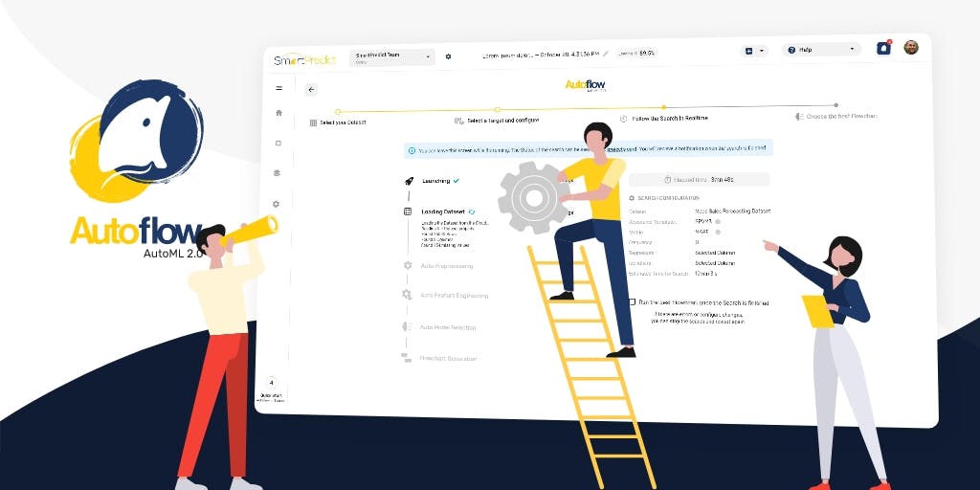Click the first marker on the progress line

[x=338, y=112]
